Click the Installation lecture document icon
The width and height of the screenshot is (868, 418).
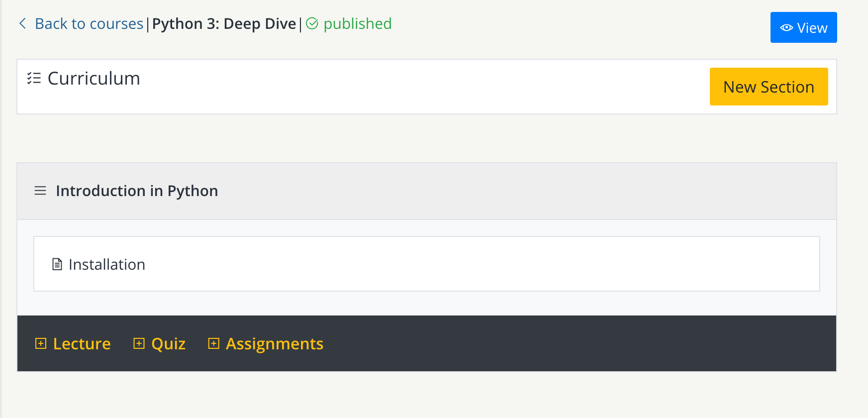57,264
